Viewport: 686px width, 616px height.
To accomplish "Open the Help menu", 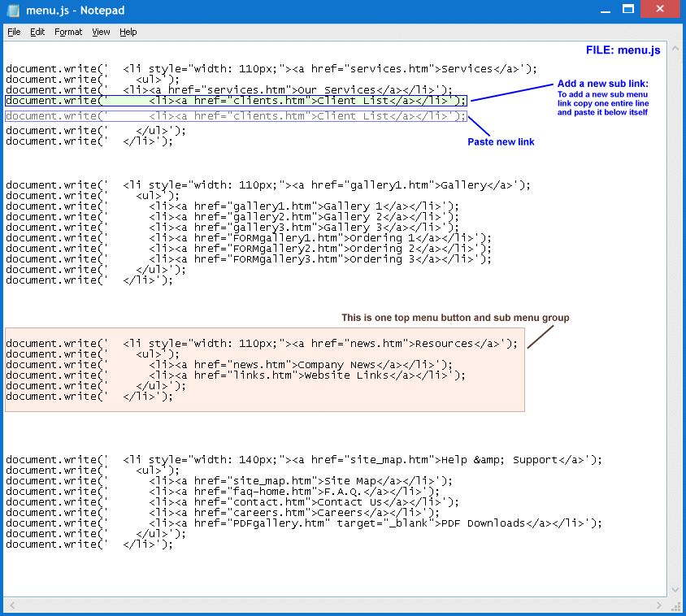I will tap(128, 32).
